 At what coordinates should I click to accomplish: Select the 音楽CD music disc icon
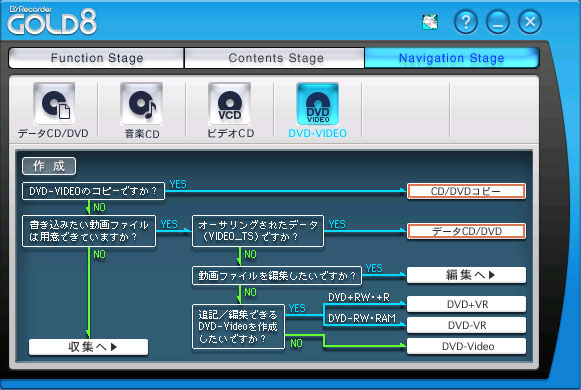[x=142, y=104]
